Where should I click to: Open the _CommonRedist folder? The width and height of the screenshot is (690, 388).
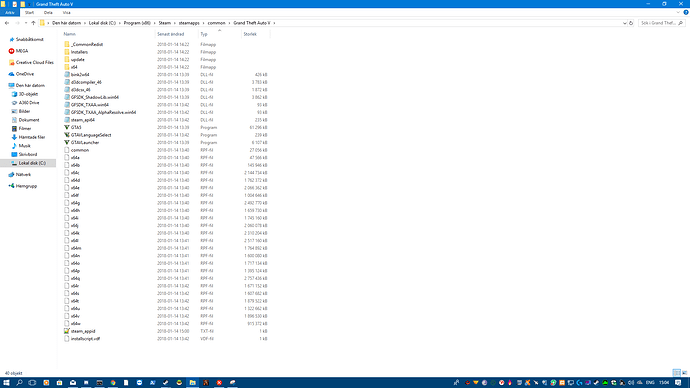[x=87, y=44]
